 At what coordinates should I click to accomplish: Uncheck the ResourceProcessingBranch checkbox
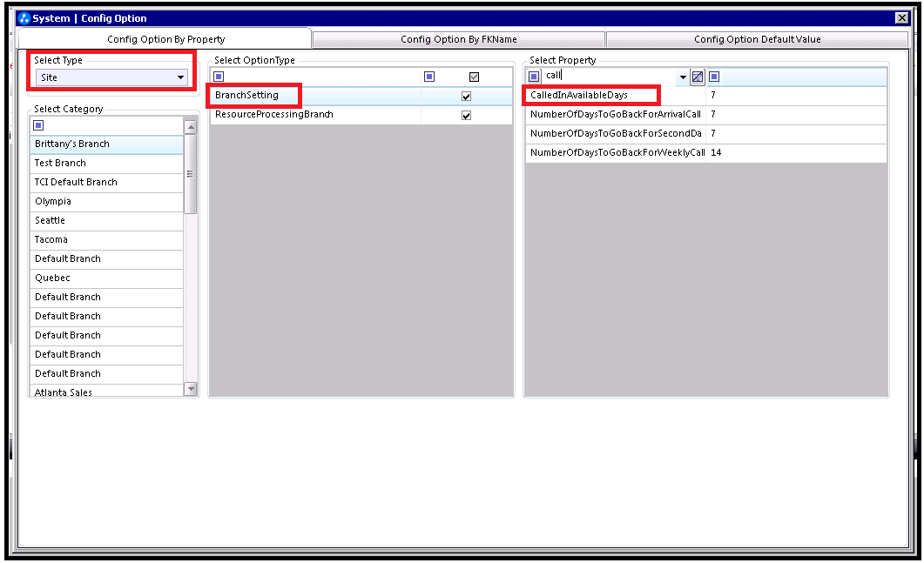point(466,116)
